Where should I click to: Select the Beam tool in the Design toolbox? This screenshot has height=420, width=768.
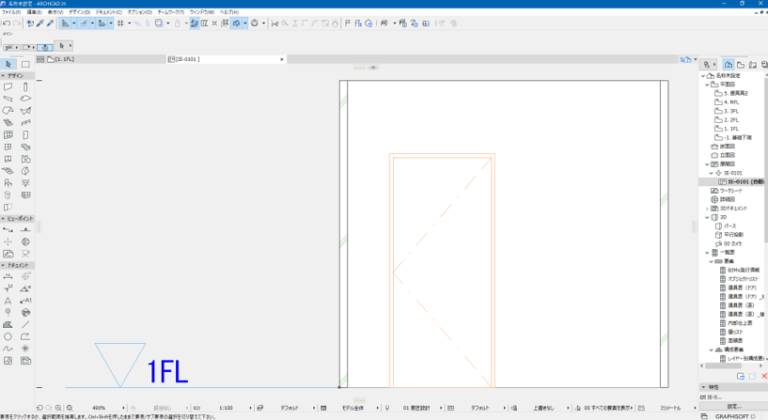8,99
